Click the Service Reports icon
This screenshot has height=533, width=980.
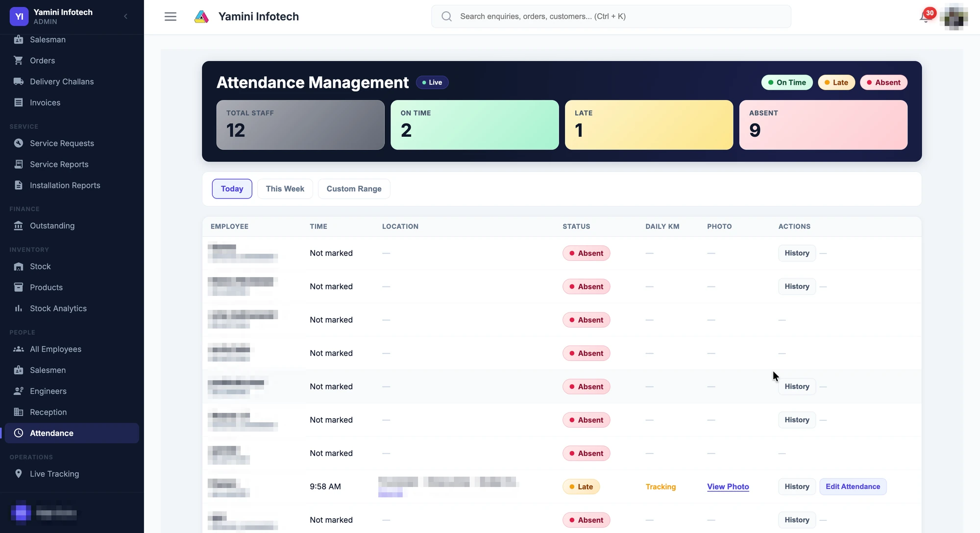click(19, 164)
